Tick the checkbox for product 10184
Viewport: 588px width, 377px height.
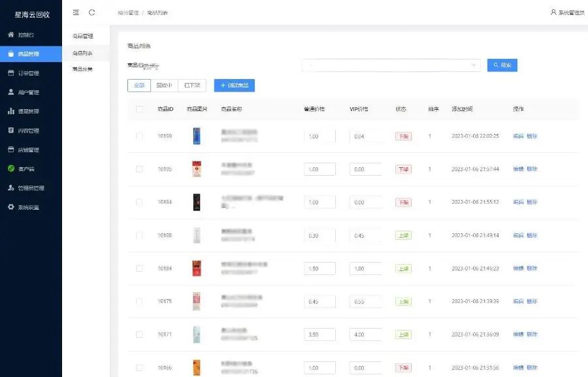tap(139, 269)
